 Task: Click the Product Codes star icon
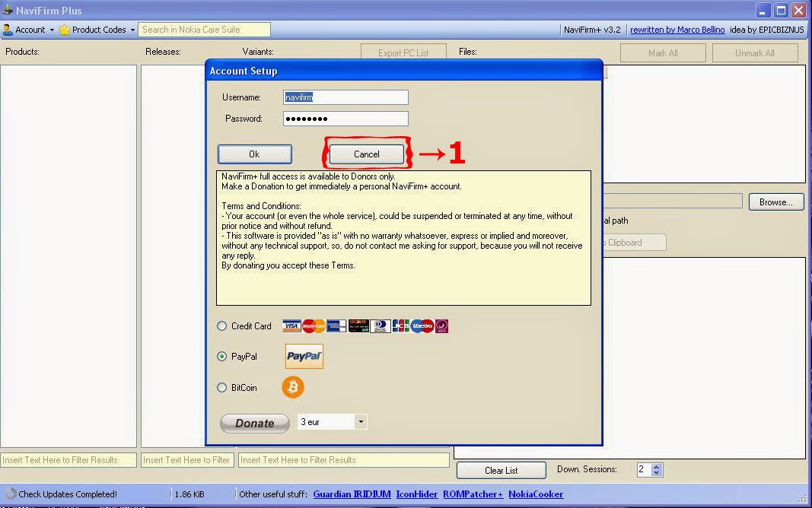[64, 30]
